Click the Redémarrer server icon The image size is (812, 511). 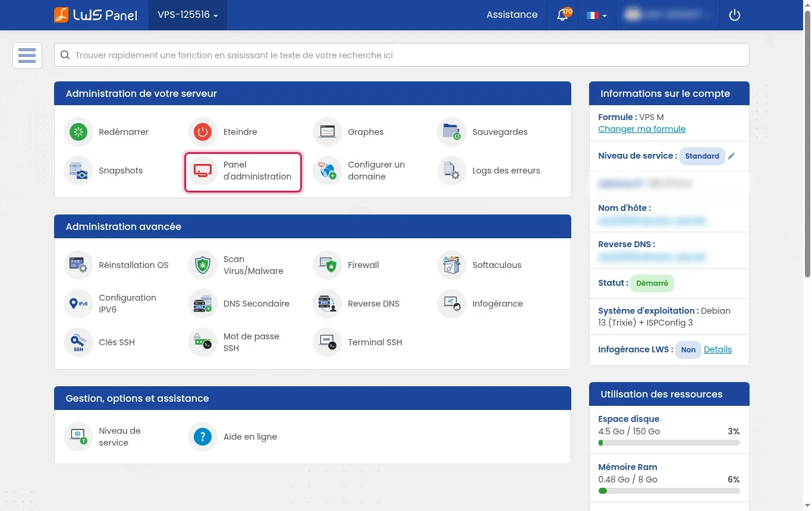pyautogui.click(x=78, y=132)
